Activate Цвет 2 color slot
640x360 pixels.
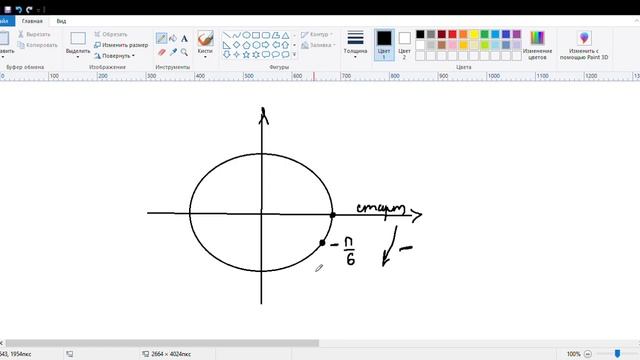(404, 45)
